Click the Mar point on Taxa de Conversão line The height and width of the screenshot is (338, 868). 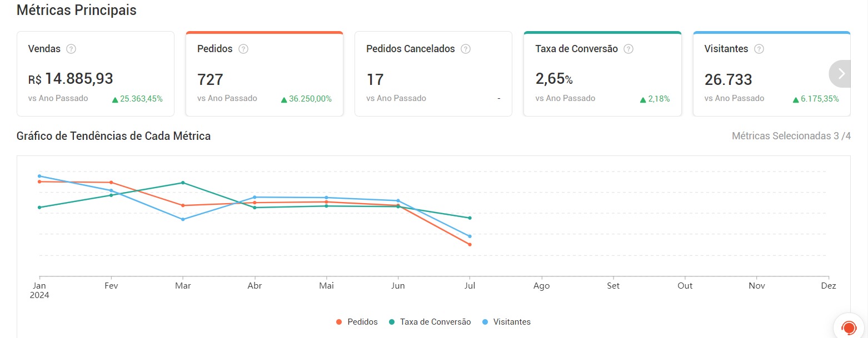click(x=183, y=183)
